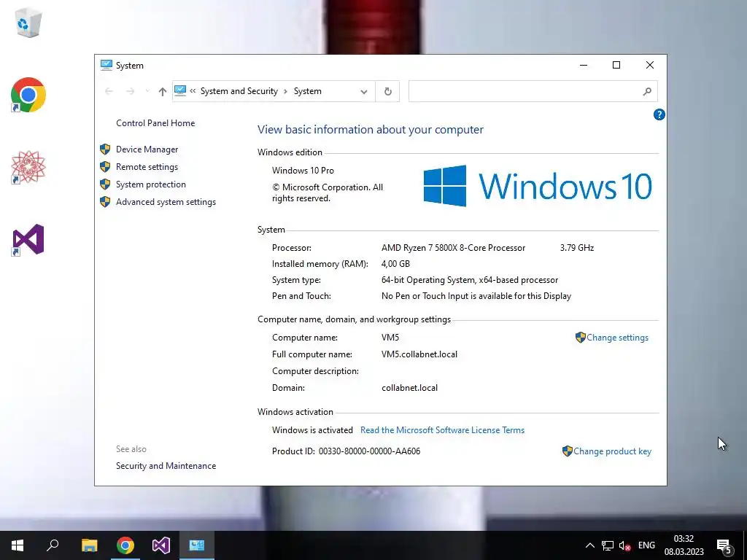Click System breadcrumb in address bar
Viewport: 747px width, 560px height.
(307, 91)
